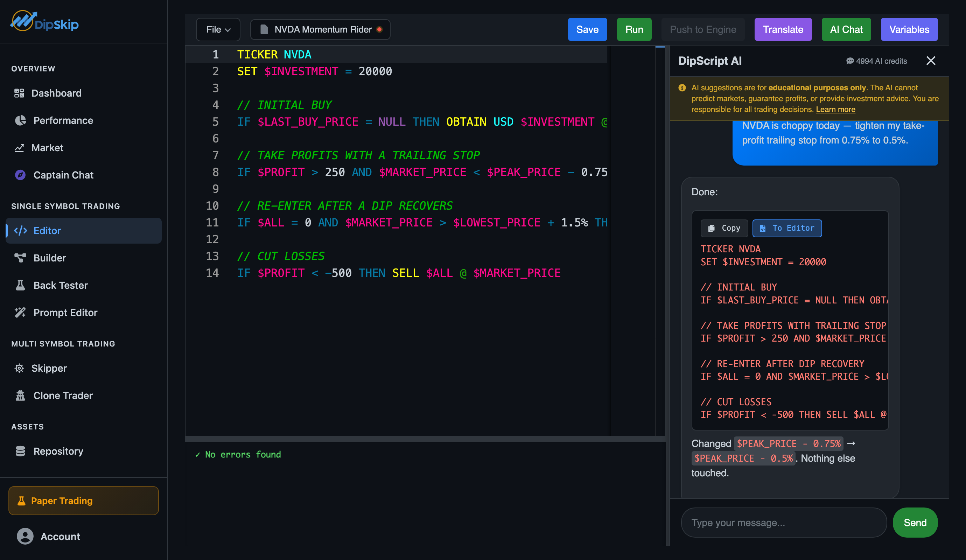Click the file icon on To Editor button
The height and width of the screenshot is (560, 966).
click(762, 228)
